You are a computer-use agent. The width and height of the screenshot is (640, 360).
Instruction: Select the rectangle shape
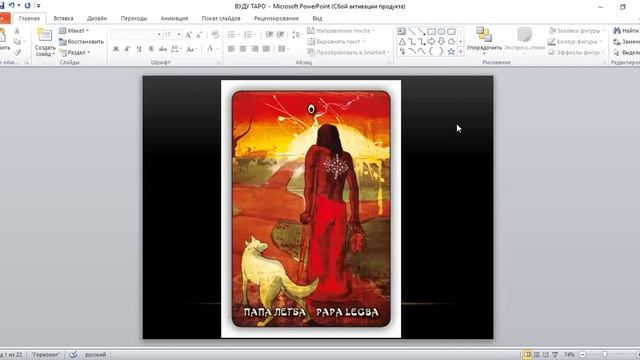[x=431, y=31]
